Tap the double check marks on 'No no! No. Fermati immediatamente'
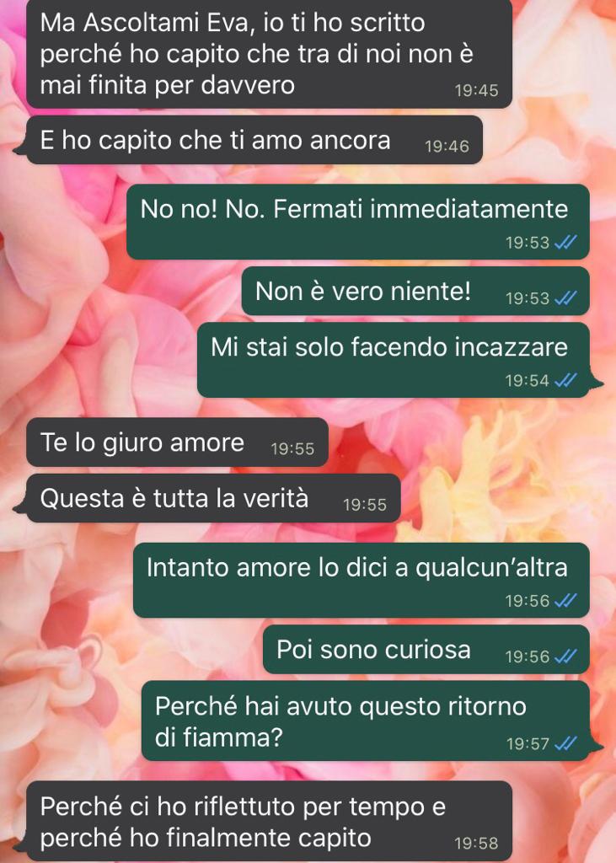Screen dimensions: 616x863 565,242
